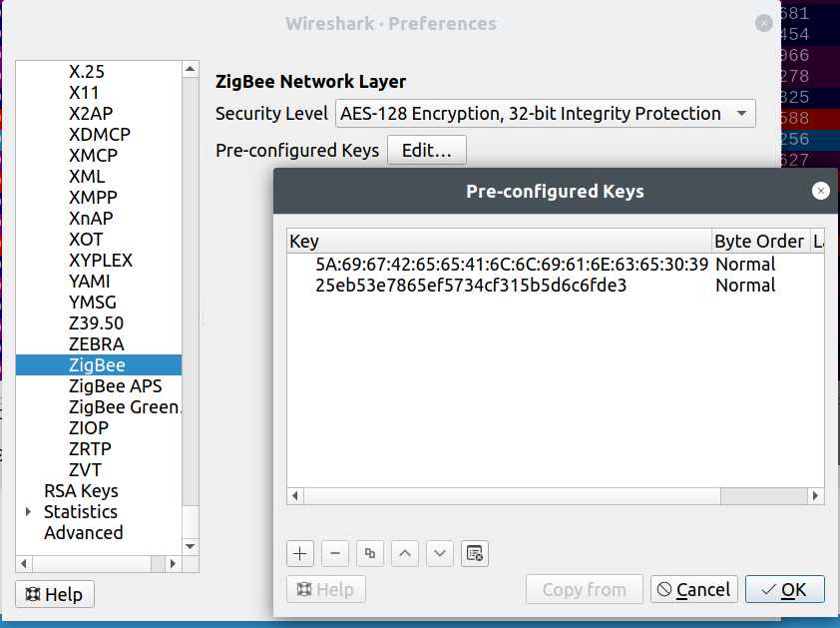Select XML in the protocol list

coord(87,177)
